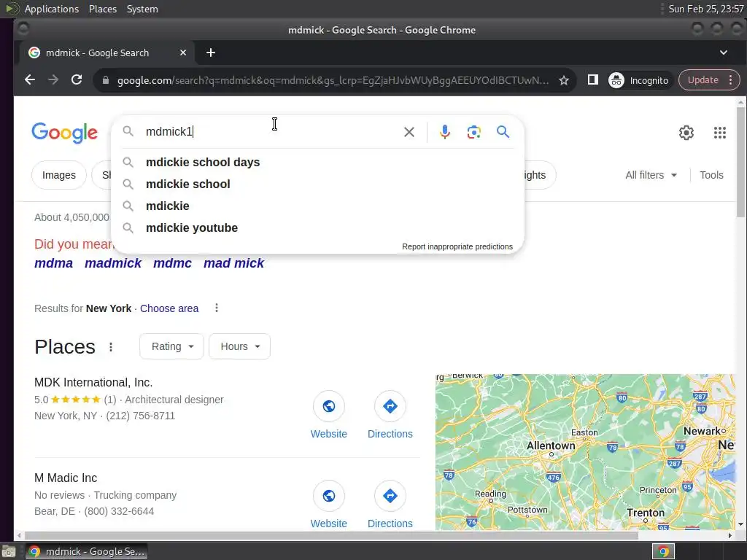Select suggestion 'mdickie school days'
The height and width of the screenshot is (560, 747).
coord(318,163)
